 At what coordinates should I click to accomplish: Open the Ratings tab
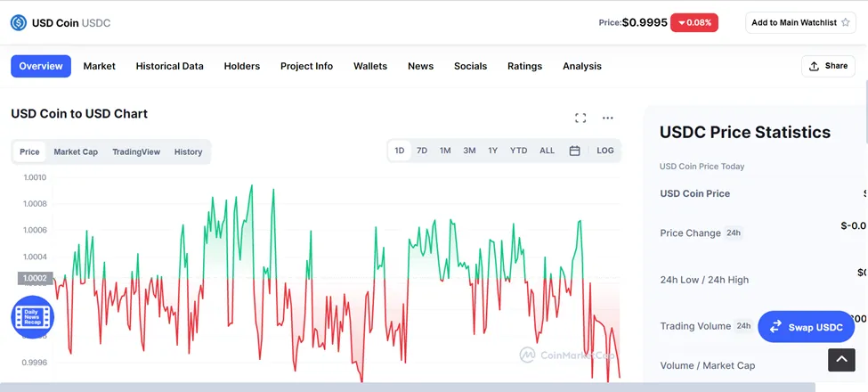pos(524,66)
